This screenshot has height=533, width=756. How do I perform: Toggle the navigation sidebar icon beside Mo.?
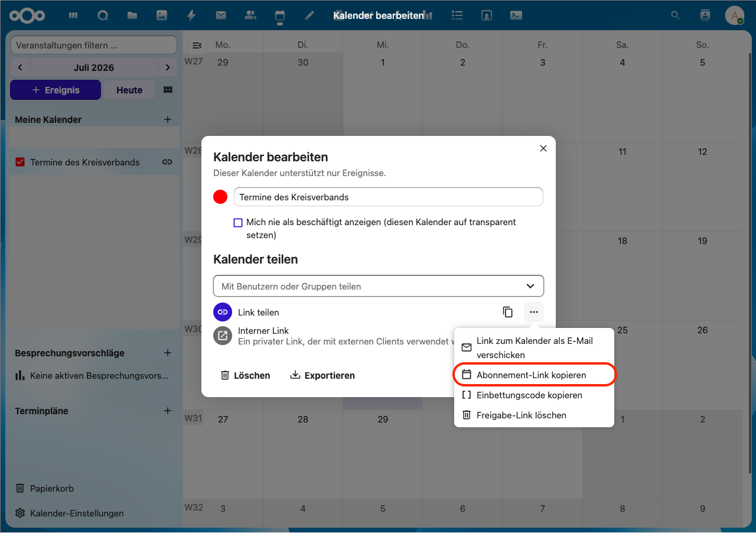(197, 45)
